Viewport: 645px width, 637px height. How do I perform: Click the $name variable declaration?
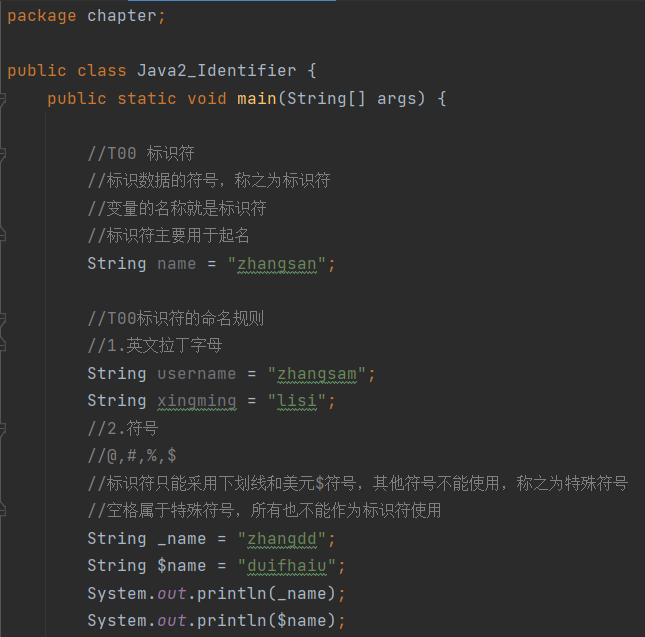pyautogui.click(x=181, y=566)
